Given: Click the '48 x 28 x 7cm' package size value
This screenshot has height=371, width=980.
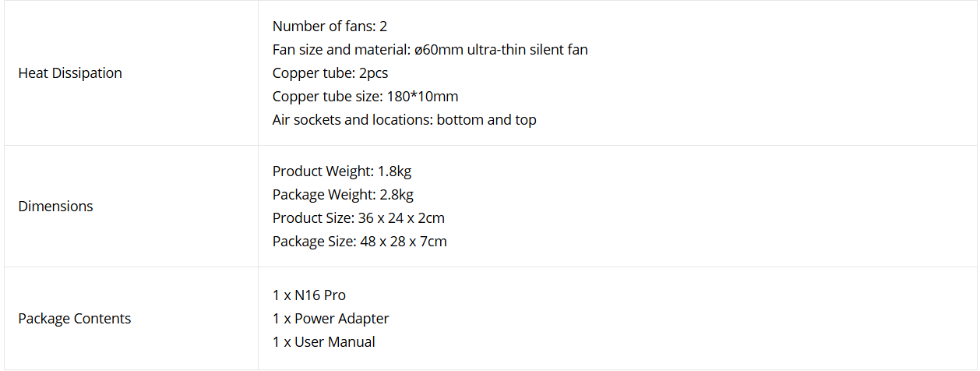Looking at the screenshot, I should click(404, 242).
